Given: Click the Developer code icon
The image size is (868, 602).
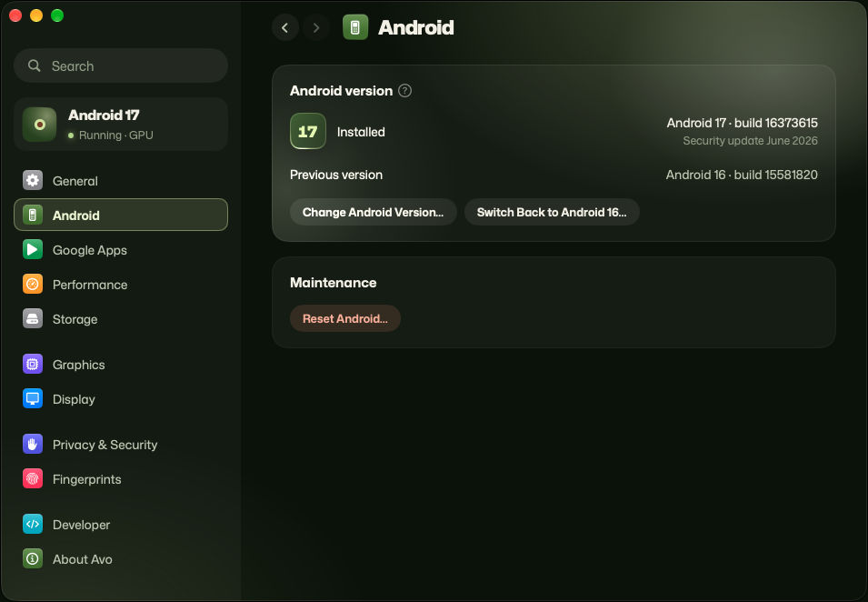Looking at the screenshot, I should (33, 525).
